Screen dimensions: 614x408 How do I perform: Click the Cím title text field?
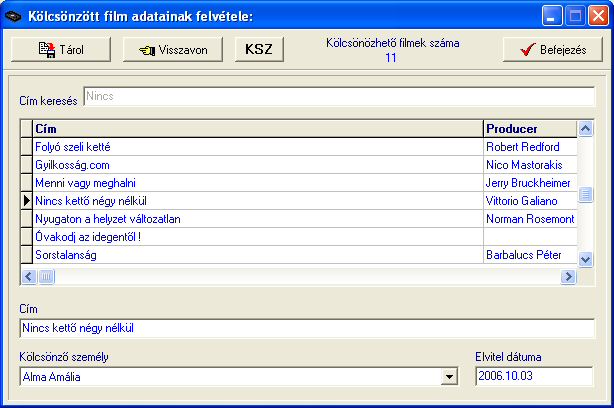pyautogui.click(x=307, y=328)
